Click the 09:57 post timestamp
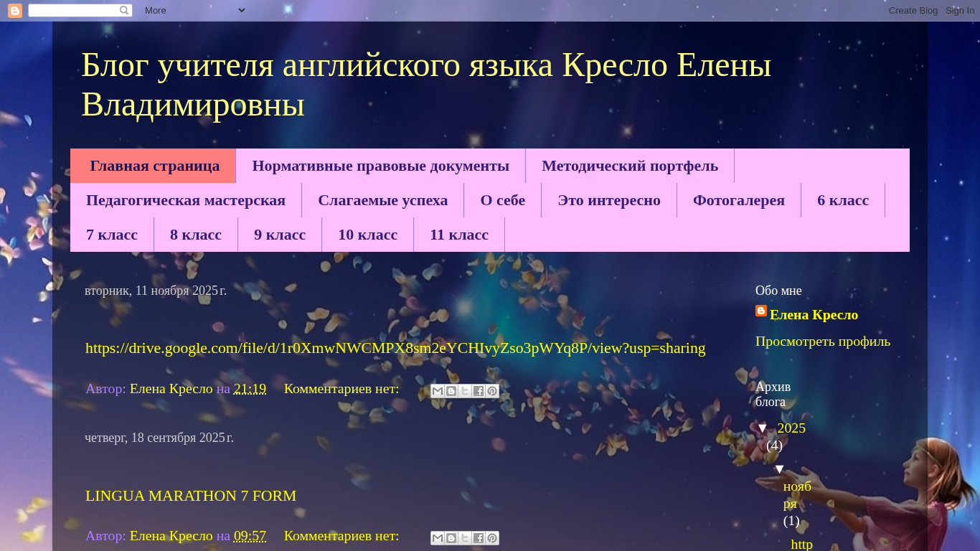Image resolution: width=980 pixels, height=551 pixels. [x=250, y=535]
